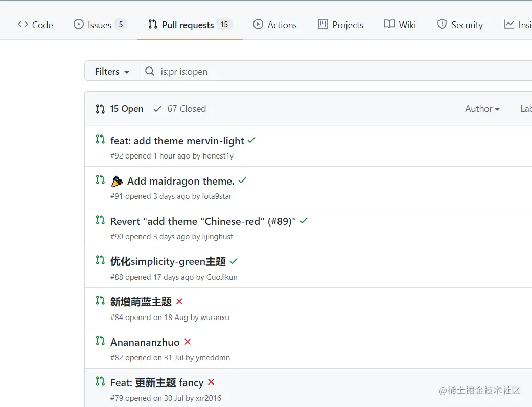The image size is (532, 407).
Task: Open the Projects tab
Action: click(x=341, y=25)
